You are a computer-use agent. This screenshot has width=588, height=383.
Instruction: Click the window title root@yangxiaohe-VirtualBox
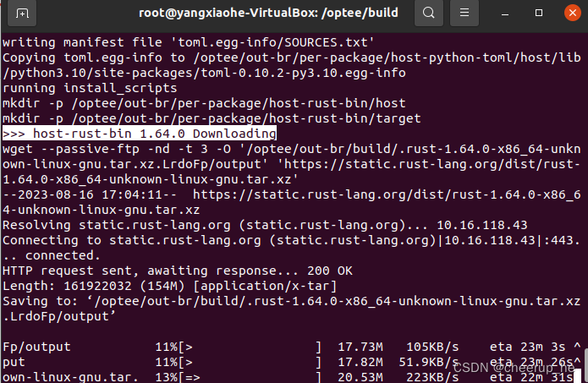(x=268, y=14)
